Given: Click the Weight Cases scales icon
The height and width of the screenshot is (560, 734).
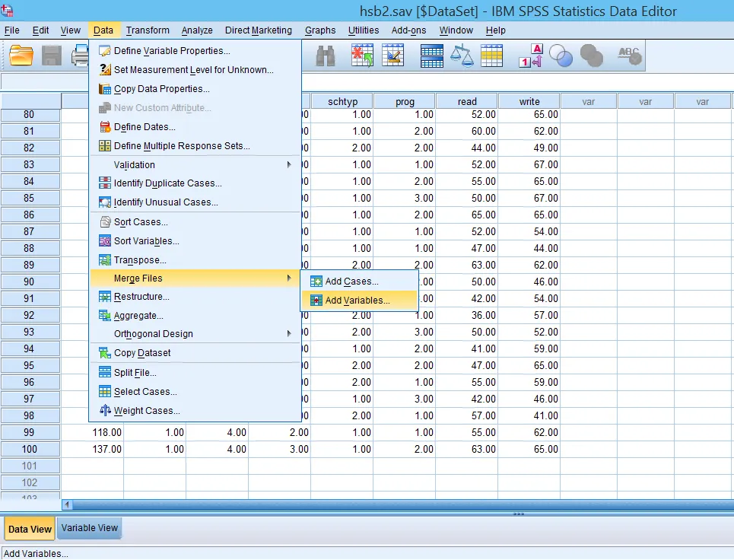Looking at the screenshot, I should 461,56.
